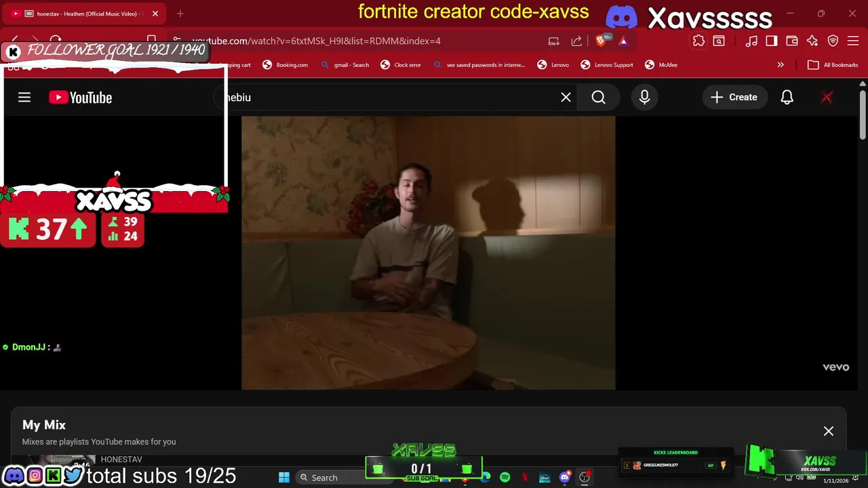Image resolution: width=868 pixels, height=488 pixels.
Task: Open the Create video button
Action: click(734, 98)
